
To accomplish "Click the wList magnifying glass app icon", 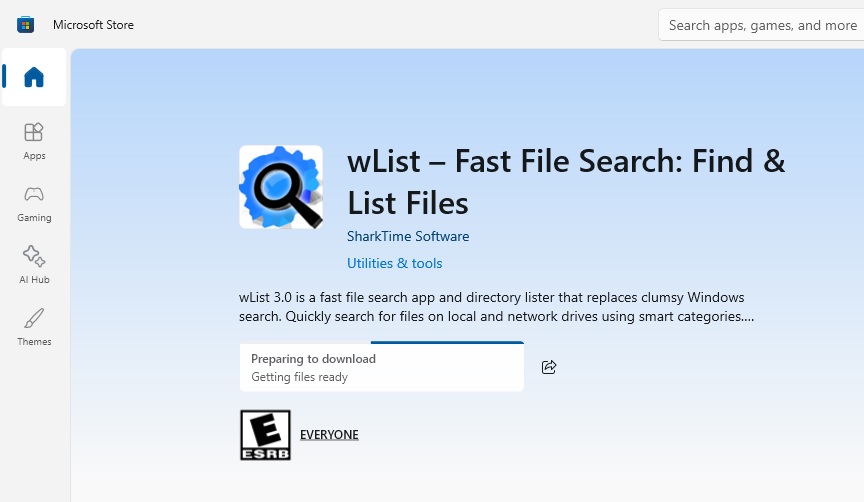I will (281, 187).
